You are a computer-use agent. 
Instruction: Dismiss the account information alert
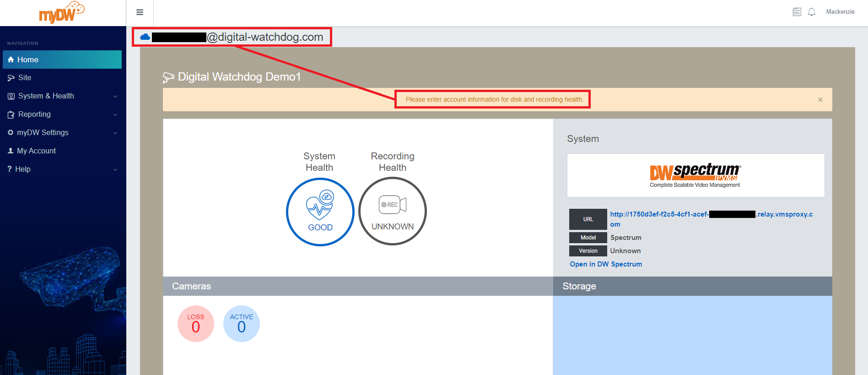[820, 100]
